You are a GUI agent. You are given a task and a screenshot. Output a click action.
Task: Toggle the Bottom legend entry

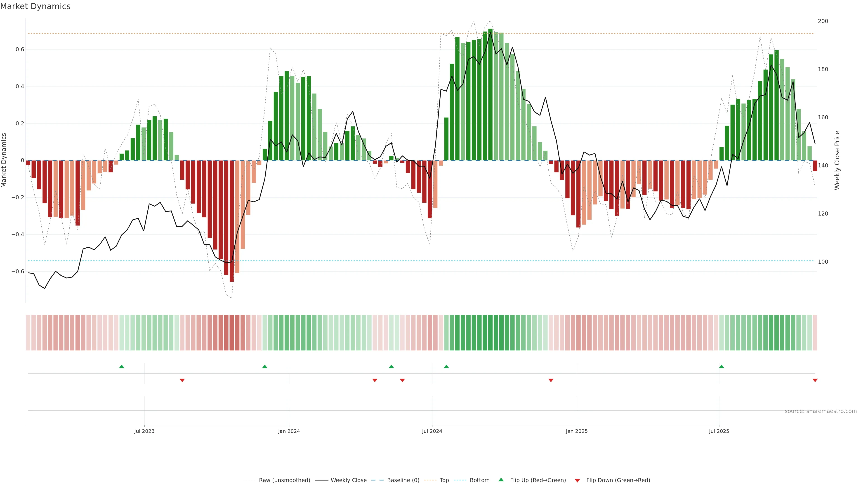point(479,480)
